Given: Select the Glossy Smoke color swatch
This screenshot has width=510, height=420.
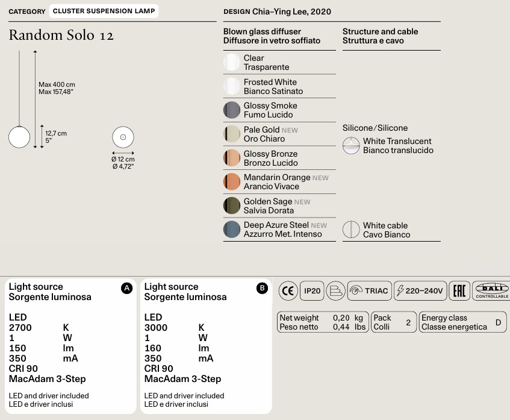Looking at the screenshot, I should [232, 110].
